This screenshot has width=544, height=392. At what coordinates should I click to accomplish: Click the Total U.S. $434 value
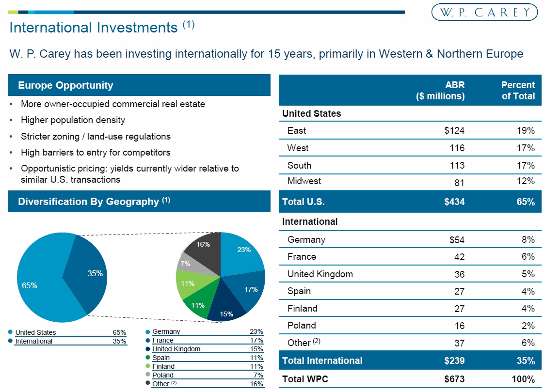[x=454, y=202]
